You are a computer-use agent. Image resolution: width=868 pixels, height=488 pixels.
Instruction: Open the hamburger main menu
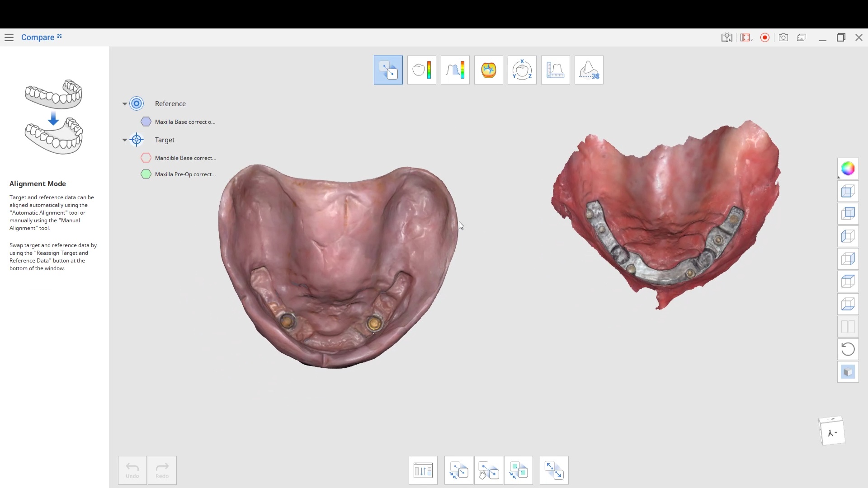coord(9,38)
